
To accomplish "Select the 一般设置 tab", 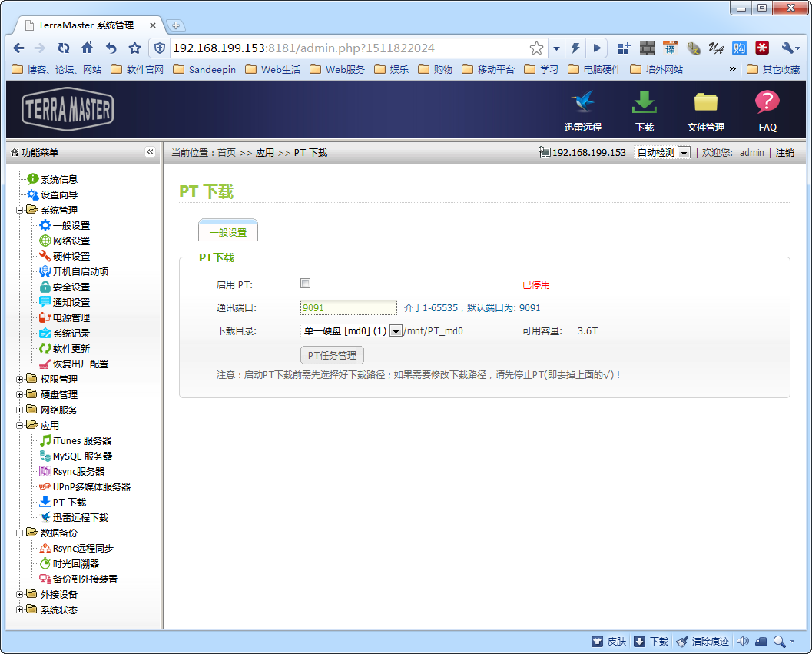I will click(228, 232).
